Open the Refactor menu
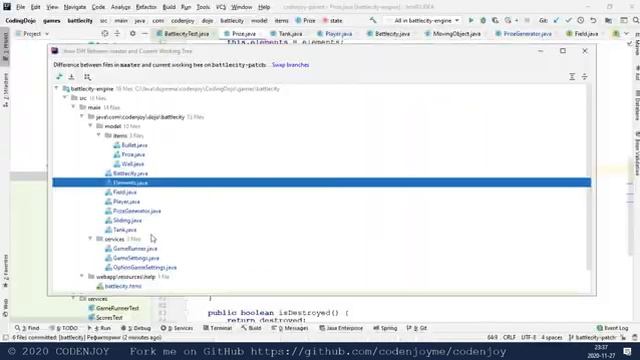This screenshot has height=360, width=640. 146,7
